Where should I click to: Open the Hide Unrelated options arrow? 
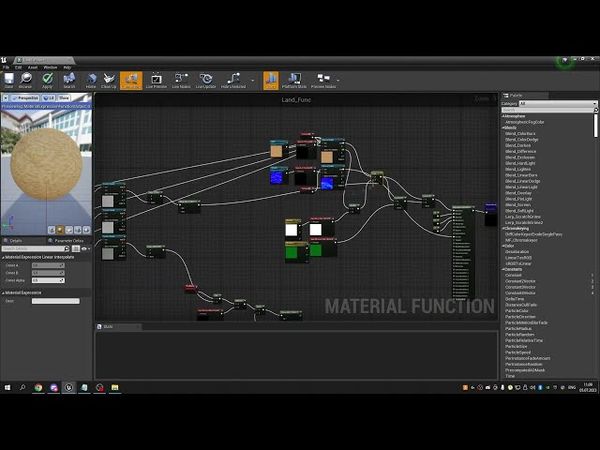click(x=253, y=81)
